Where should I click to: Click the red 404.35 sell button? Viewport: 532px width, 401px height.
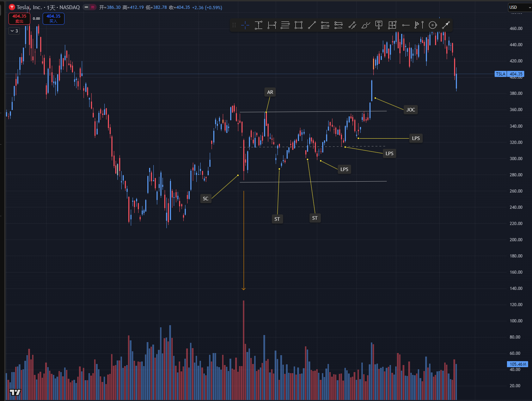(19, 18)
